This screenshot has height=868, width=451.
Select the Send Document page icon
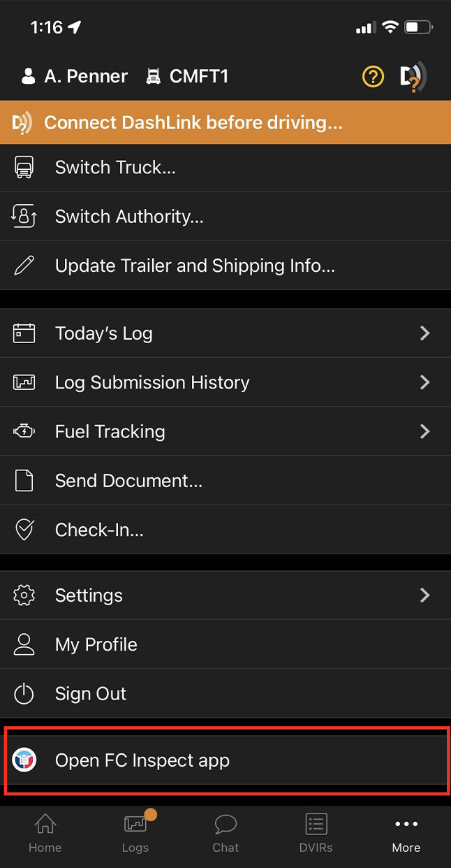click(24, 480)
